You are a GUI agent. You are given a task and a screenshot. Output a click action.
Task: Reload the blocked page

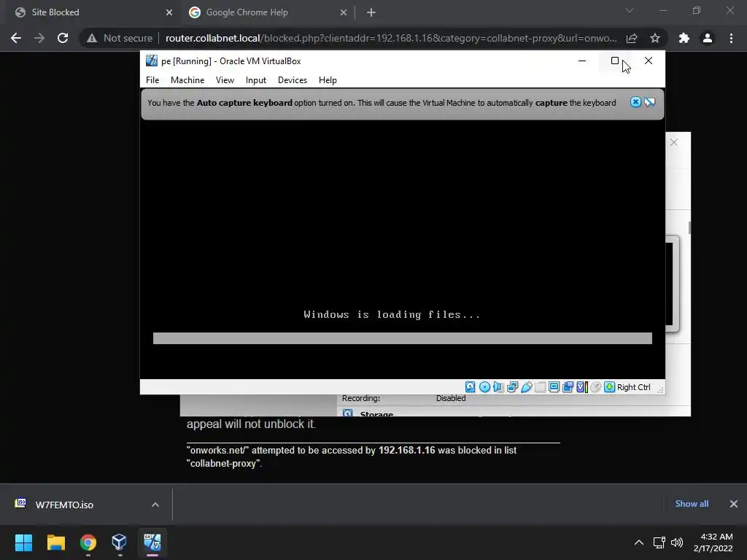pos(63,38)
